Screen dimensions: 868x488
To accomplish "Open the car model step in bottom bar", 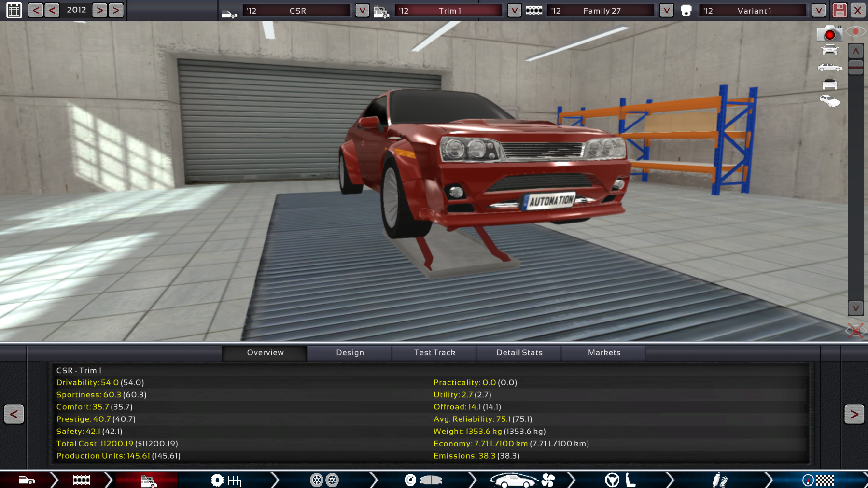I will click(27, 480).
